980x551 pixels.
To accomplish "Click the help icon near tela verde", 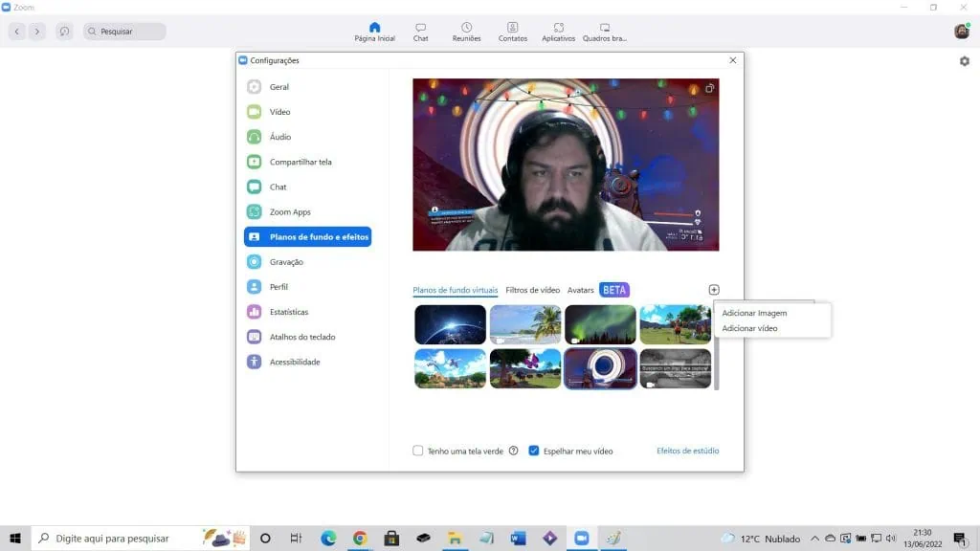I will pos(513,451).
